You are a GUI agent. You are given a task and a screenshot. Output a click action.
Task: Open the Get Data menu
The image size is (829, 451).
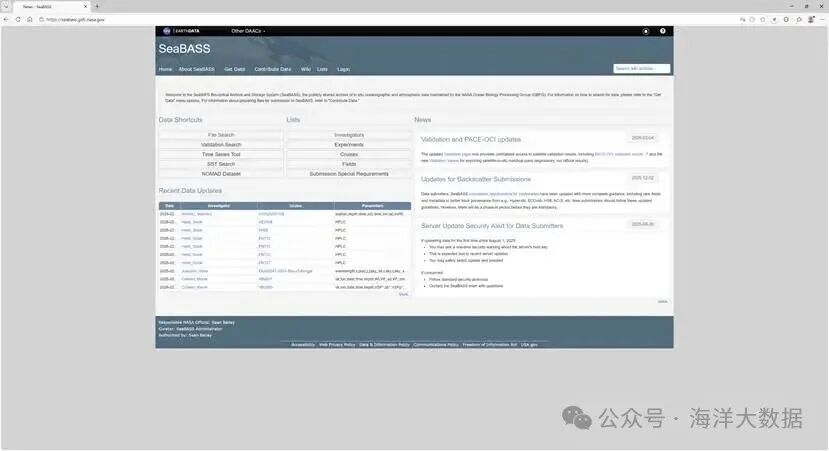234,69
